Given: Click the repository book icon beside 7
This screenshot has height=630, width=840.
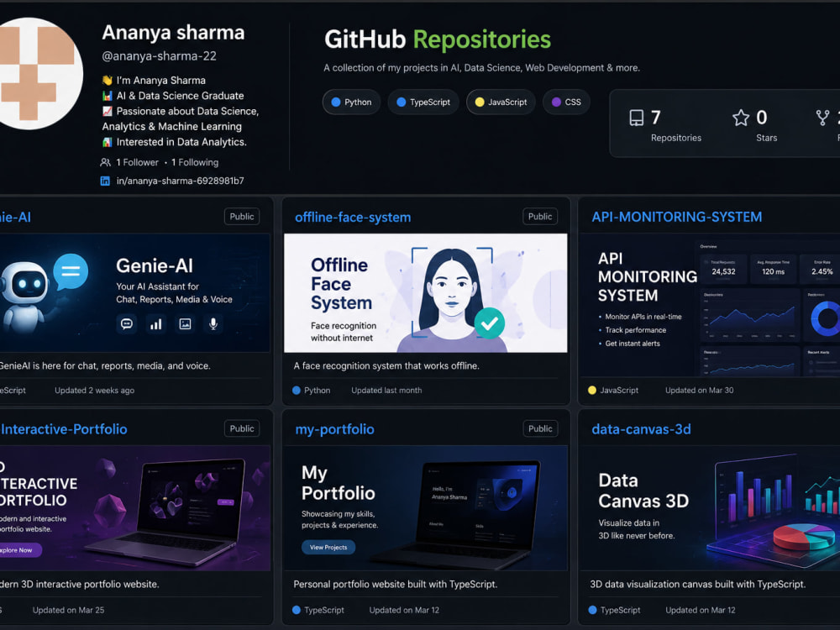Looking at the screenshot, I should tap(637, 118).
